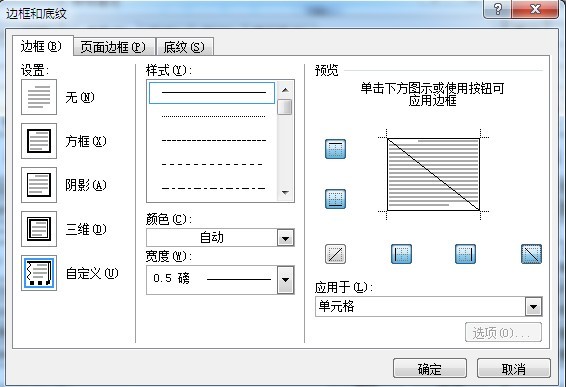Screen dimensions: 566x387
Task: Select the 自定义(U) custom border setting icon
Action: point(39,273)
